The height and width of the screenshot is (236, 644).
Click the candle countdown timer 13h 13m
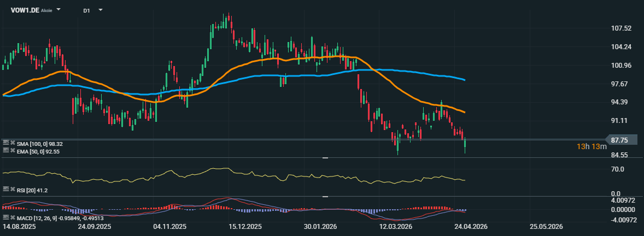coord(592,146)
